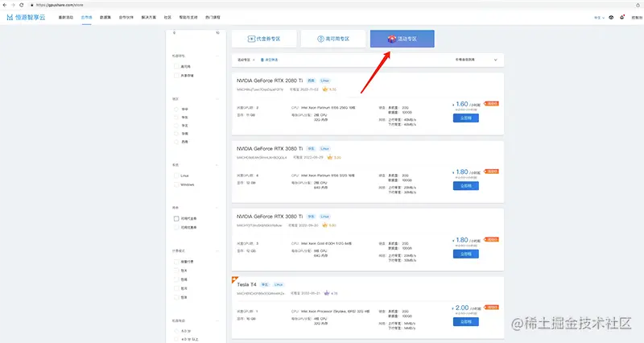Collapse the 计费模式 filter section
This screenshot has height=343, width=644.
point(217,251)
